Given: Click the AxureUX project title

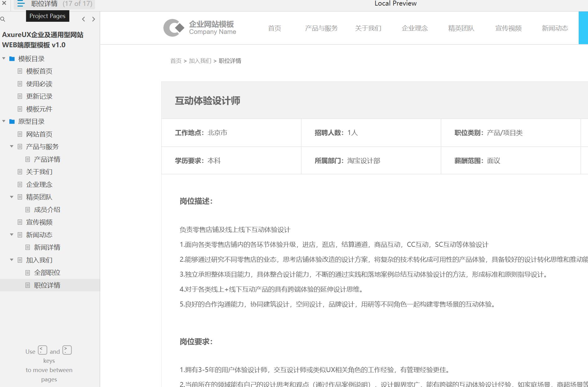Looking at the screenshot, I should click(43, 40).
